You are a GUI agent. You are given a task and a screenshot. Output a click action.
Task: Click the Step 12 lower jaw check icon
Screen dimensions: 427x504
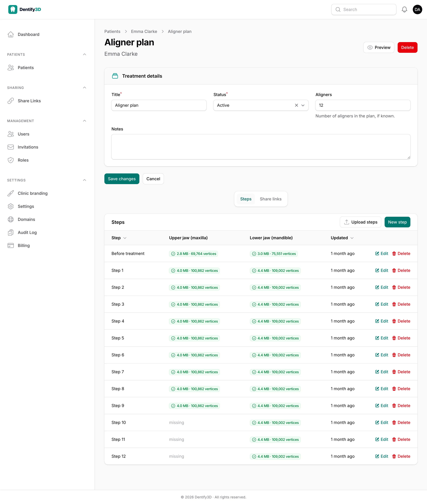coord(254,456)
